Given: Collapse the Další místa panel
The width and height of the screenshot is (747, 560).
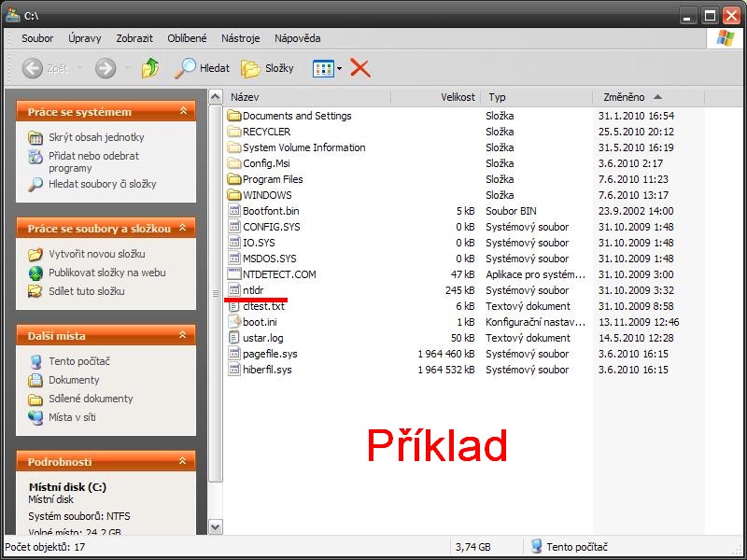Looking at the screenshot, I should pyautogui.click(x=183, y=336).
